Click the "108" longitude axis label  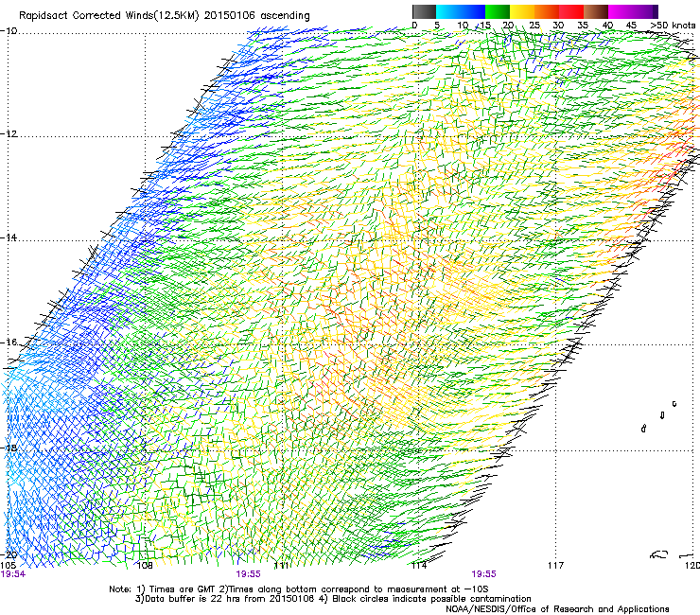tap(145, 566)
